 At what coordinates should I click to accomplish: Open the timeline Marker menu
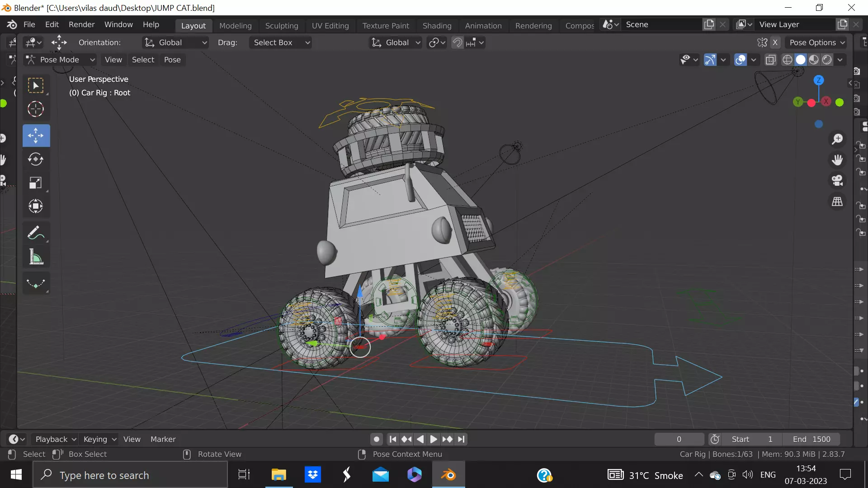click(163, 439)
